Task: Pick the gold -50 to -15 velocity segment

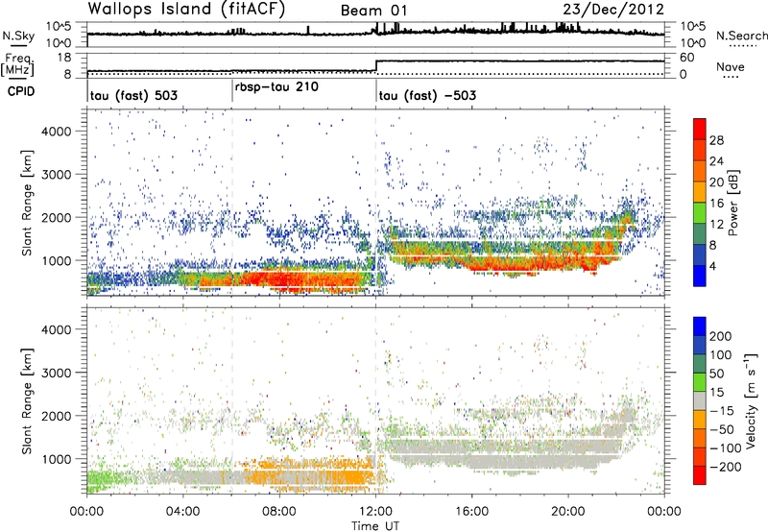Action: (700, 420)
